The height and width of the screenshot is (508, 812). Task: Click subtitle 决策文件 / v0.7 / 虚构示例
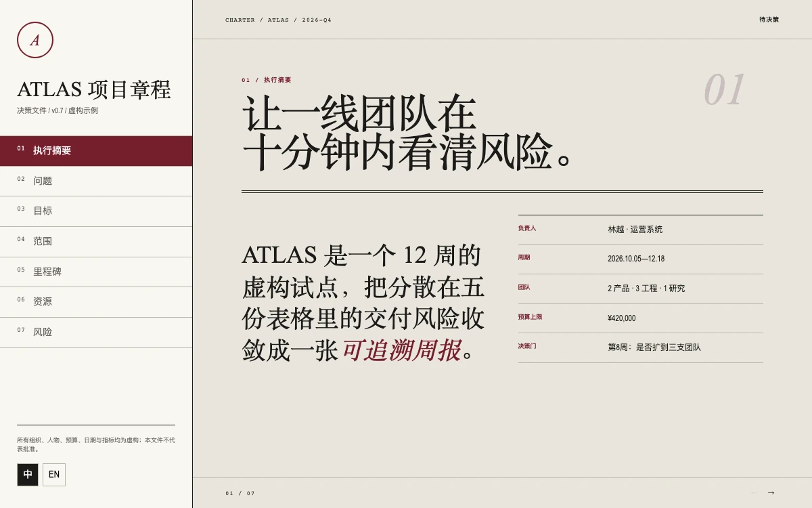pos(58,110)
